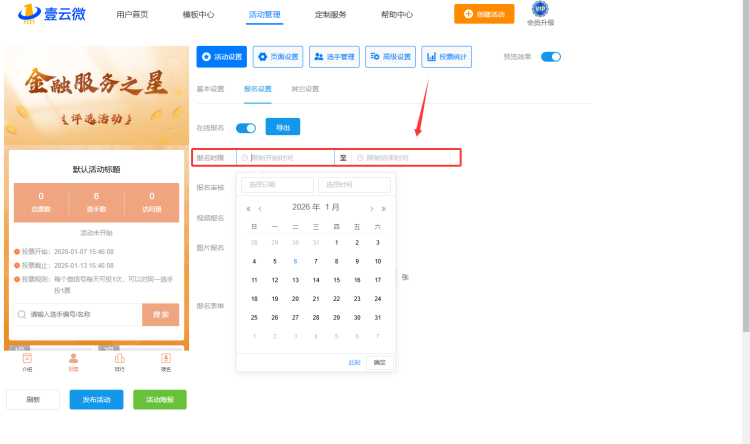Open 投票统计 vote statistics chart icon
This screenshot has height=444, width=750.
point(446,57)
